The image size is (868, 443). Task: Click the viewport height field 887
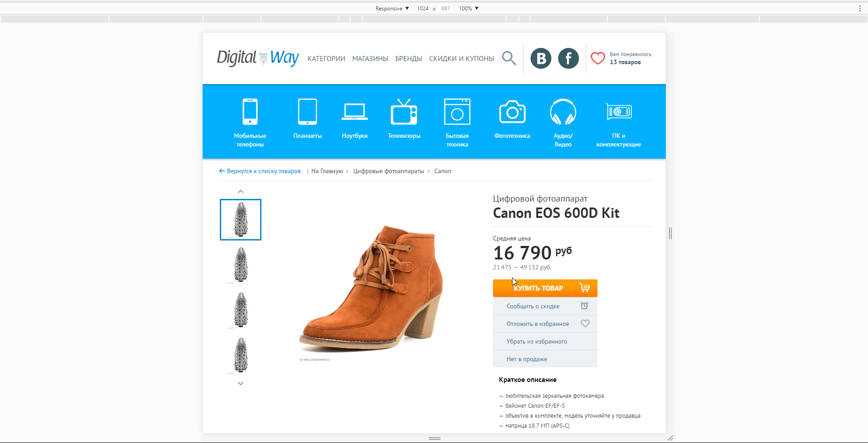pyautogui.click(x=446, y=8)
